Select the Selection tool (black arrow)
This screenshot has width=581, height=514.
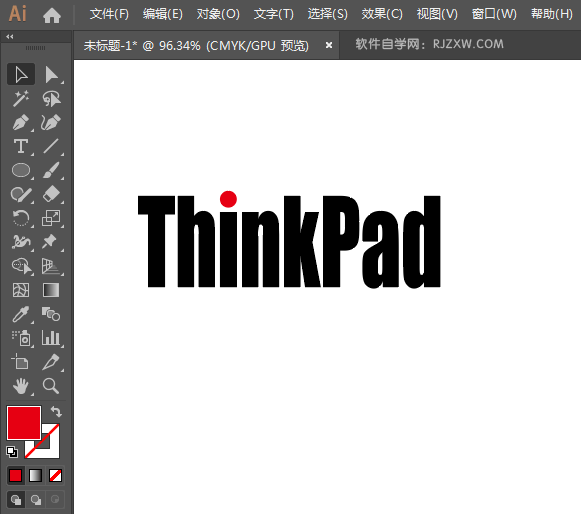pos(21,74)
